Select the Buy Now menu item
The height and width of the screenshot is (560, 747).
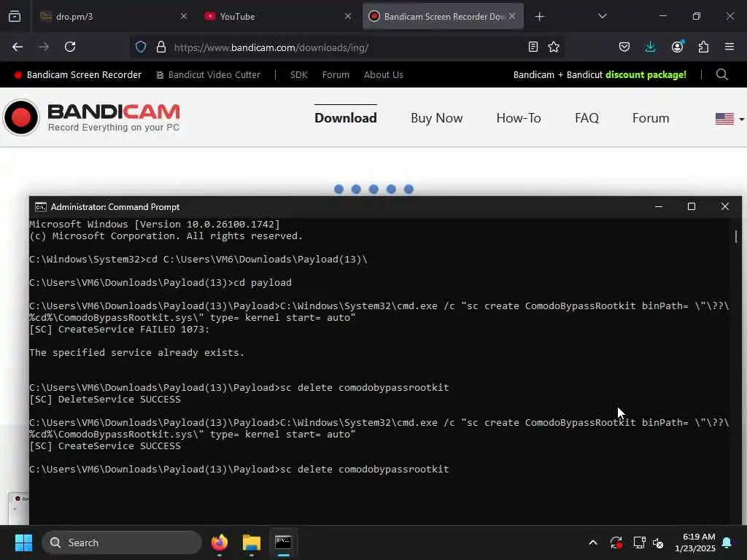(436, 118)
